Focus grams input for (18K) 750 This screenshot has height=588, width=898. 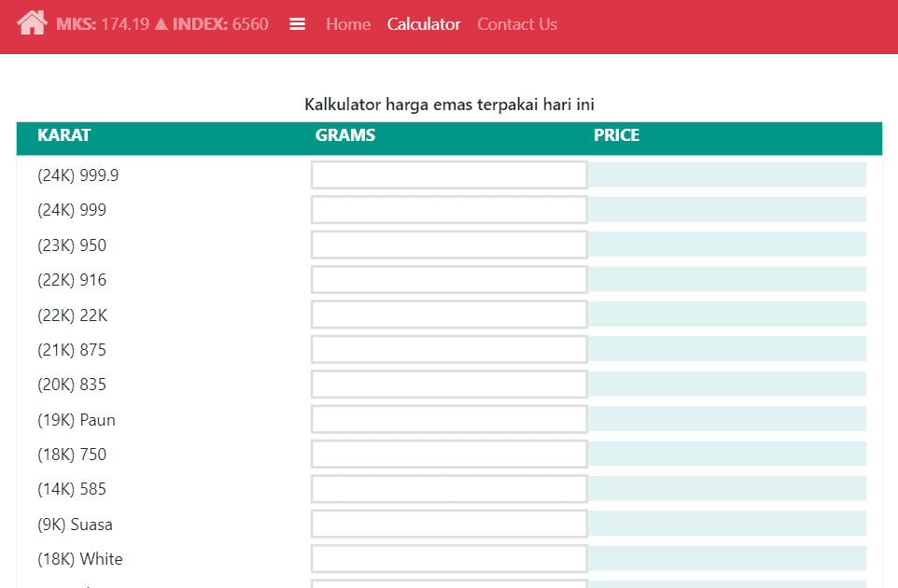[x=450, y=454]
